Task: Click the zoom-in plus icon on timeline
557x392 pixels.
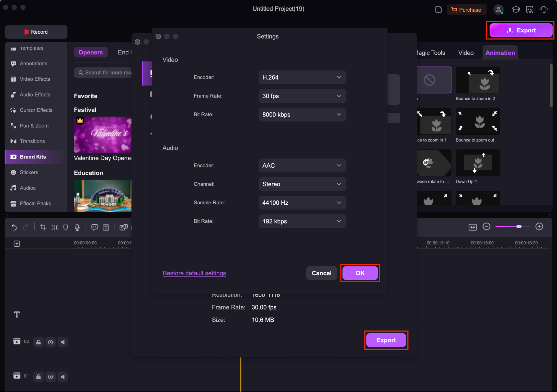Action: (x=539, y=227)
